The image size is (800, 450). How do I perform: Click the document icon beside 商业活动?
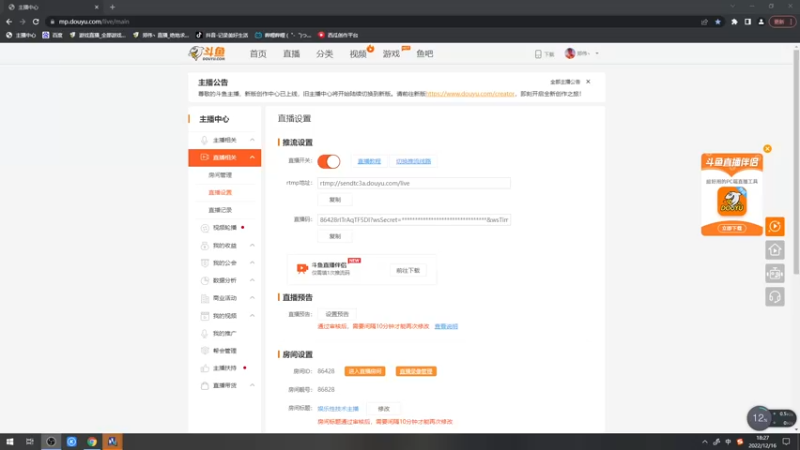point(205,298)
